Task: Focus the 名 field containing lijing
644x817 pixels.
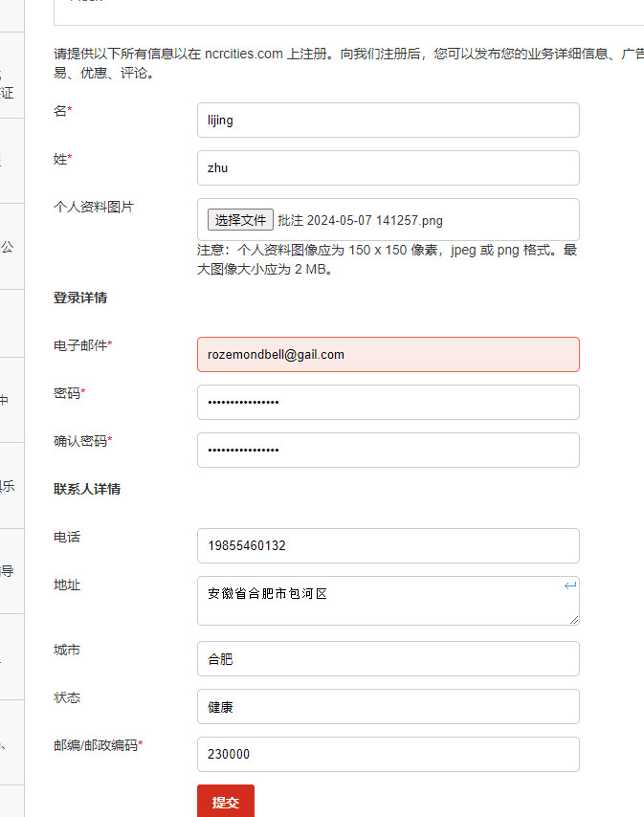Action: pos(388,121)
